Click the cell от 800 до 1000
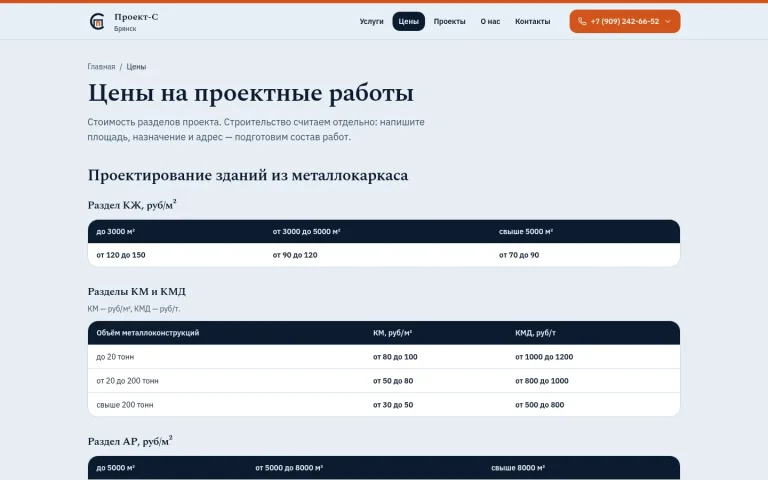 click(x=542, y=381)
